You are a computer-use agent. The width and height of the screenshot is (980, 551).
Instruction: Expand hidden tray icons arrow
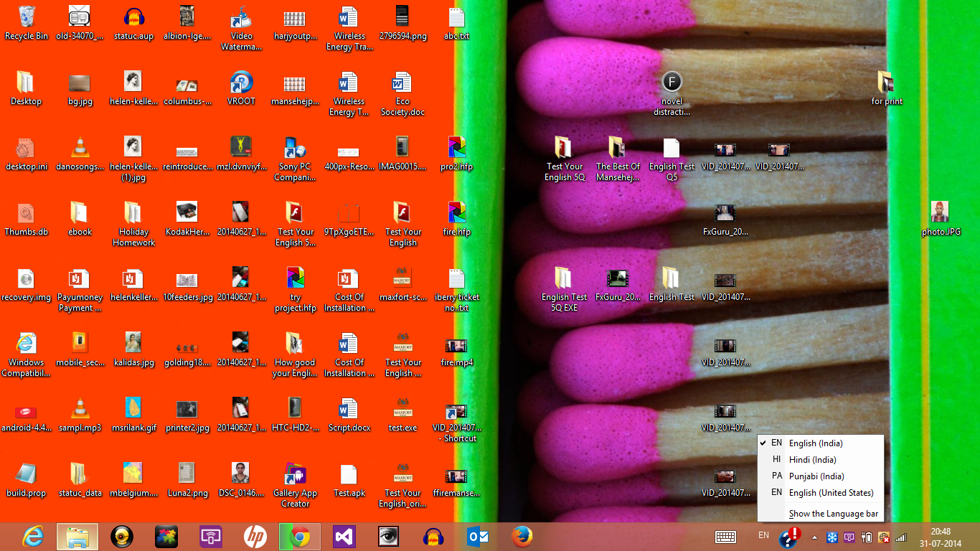[814, 537]
